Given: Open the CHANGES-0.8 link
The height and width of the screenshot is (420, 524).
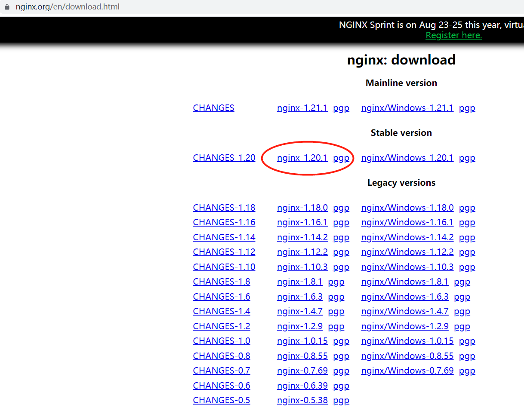Looking at the screenshot, I should coord(222,356).
